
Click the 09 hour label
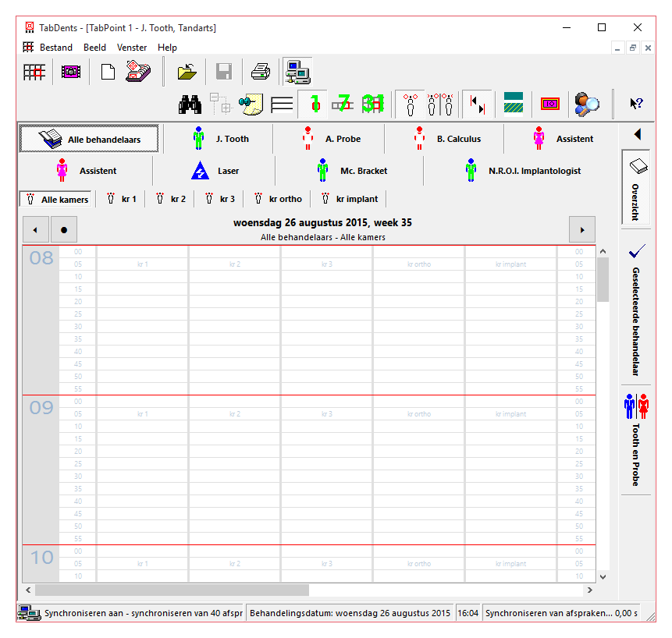41,408
